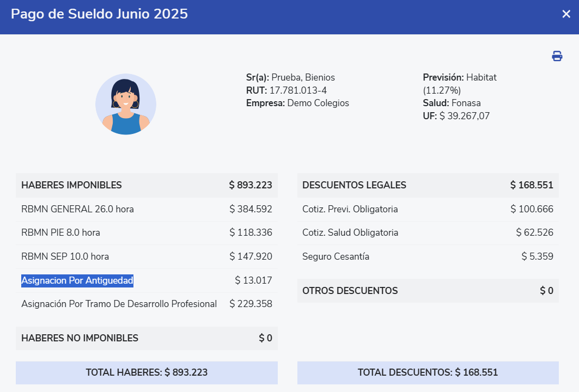Click highlighted Asignacion Por Antiguedad text
The image size is (579, 392).
77,280
